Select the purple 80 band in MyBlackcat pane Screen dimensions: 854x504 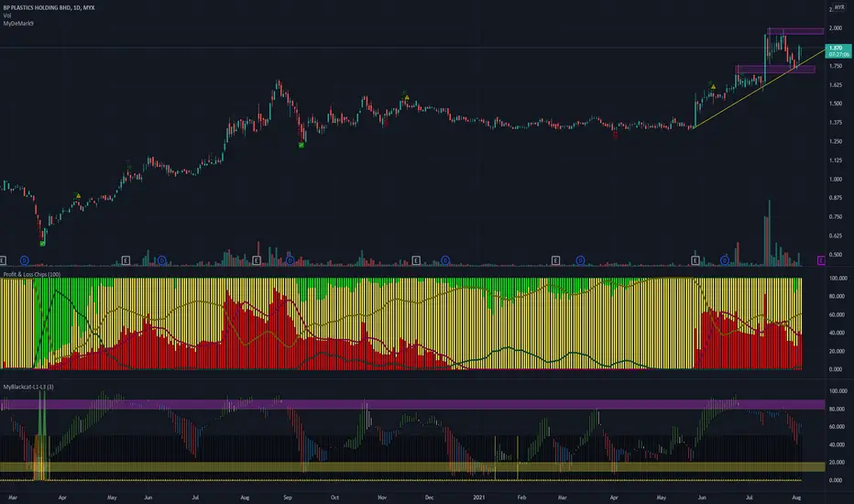coord(412,404)
